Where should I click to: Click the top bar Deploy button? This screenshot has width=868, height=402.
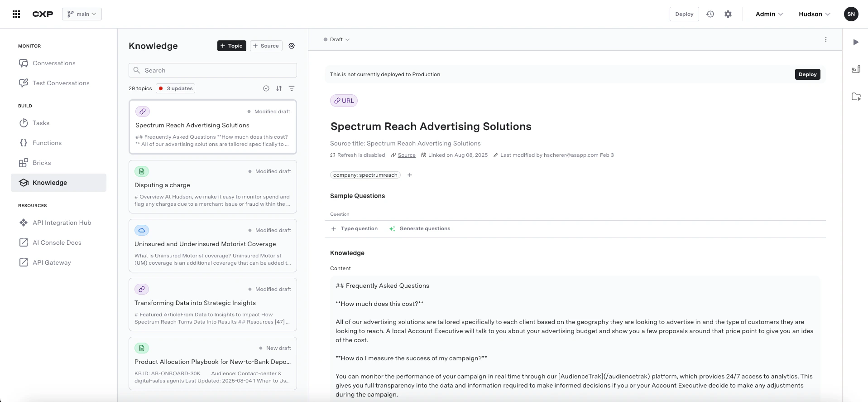point(684,14)
